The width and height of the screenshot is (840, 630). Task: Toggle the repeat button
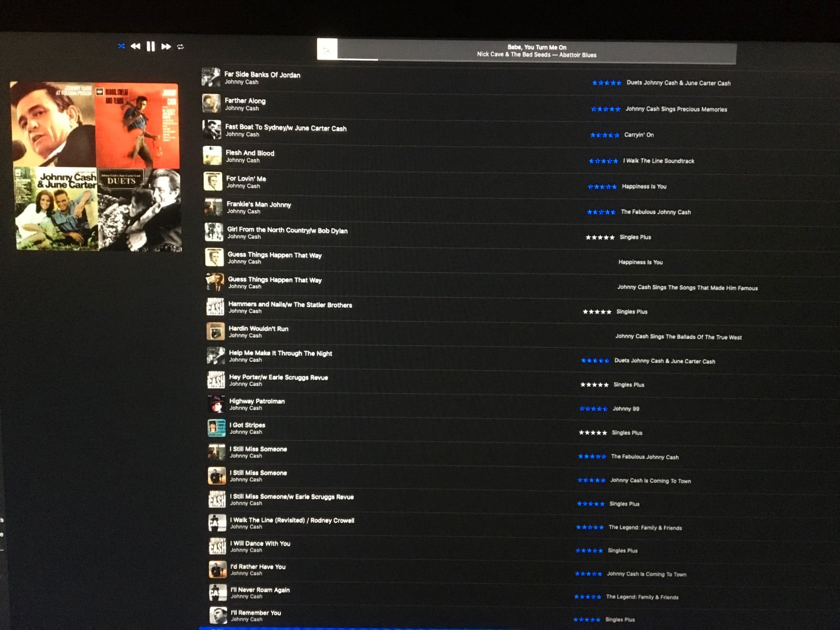(x=181, y=47)
